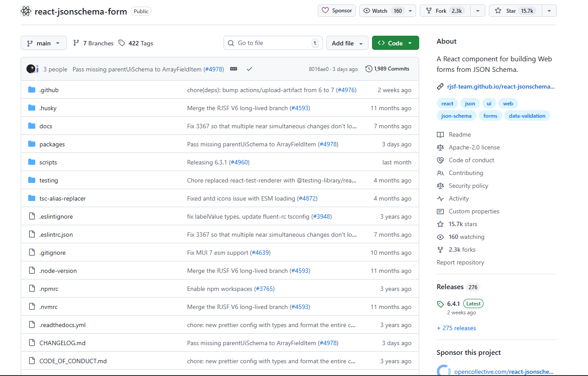Sponsor the project with heart button

pyautogui.click(x=337, y=11)
